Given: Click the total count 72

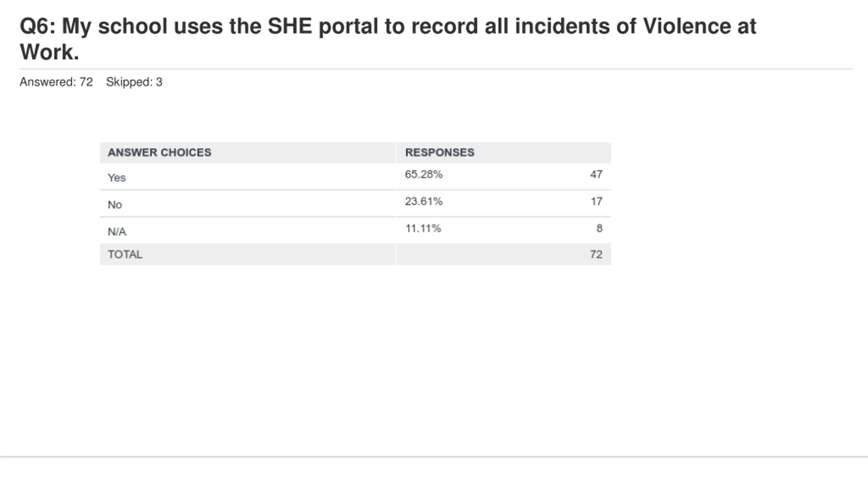Looking at the screenshot, I should 596,255.
